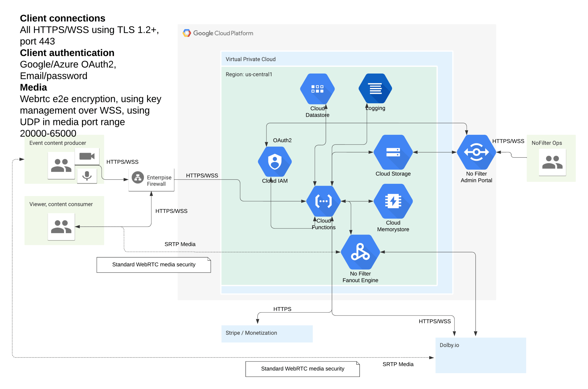The image size is (588, 389).
Task: Select the people icon under NoFilter Ops
Action: 552,162
